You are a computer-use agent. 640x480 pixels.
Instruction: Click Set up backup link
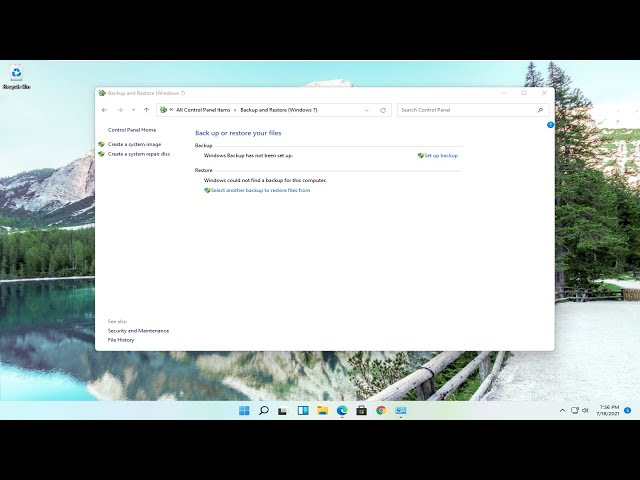tap(441, 156)
